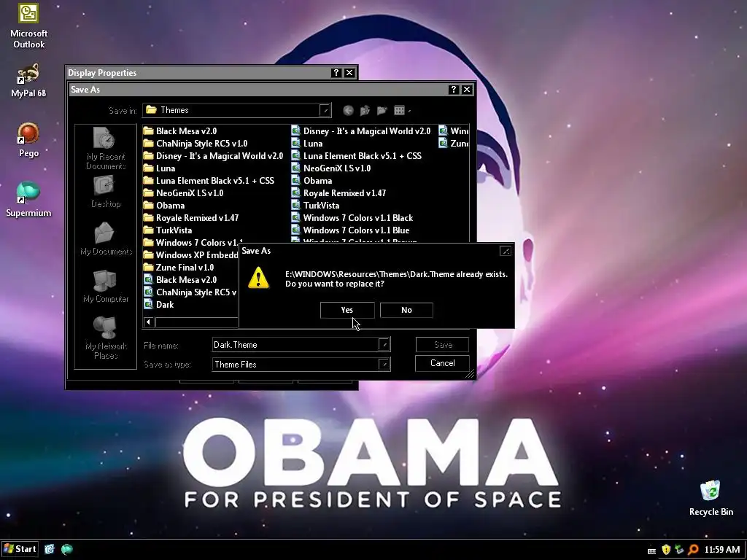Click the taskbar clock 11:59 AM

pos(722,550)
